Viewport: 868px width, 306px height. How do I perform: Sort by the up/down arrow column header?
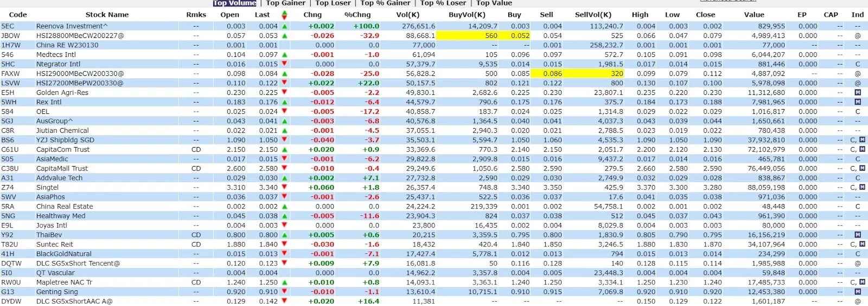(x=284, y=15)
